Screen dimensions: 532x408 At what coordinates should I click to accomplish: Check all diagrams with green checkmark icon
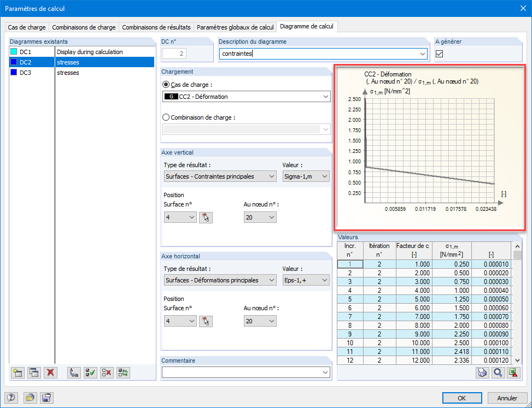point(90,372)
